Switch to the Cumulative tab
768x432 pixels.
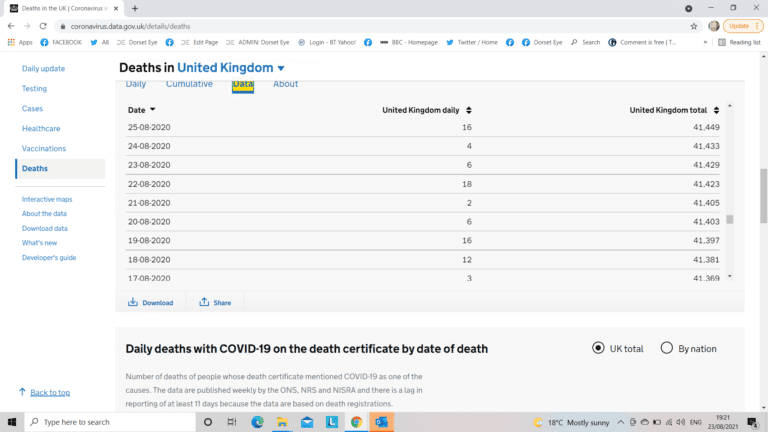tap(189, 84)
